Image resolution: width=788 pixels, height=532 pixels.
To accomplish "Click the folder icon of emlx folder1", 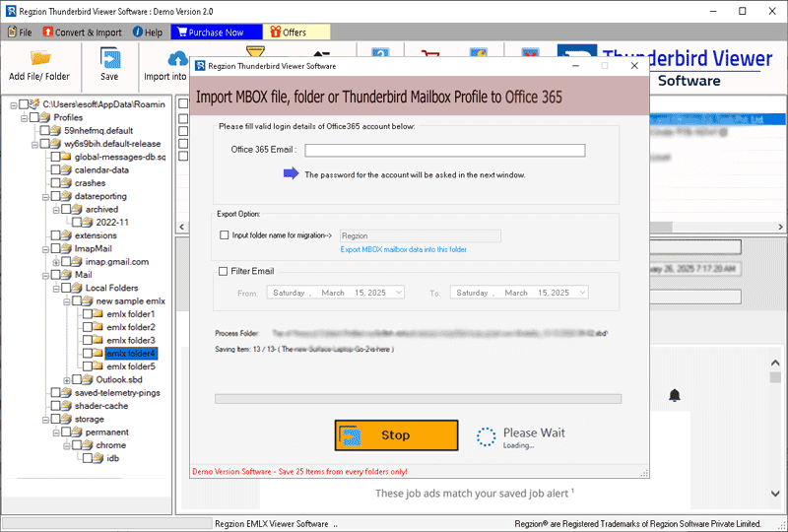I will click(98, 313).
